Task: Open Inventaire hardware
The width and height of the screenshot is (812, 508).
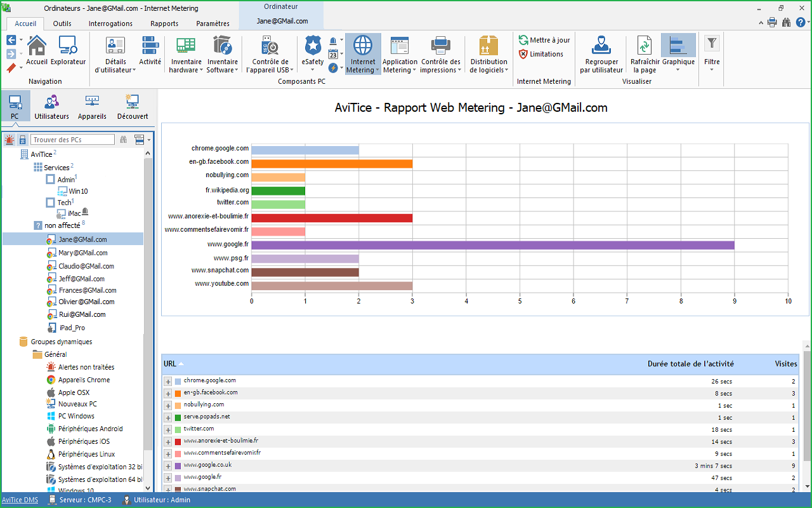Action: [185, 55]
